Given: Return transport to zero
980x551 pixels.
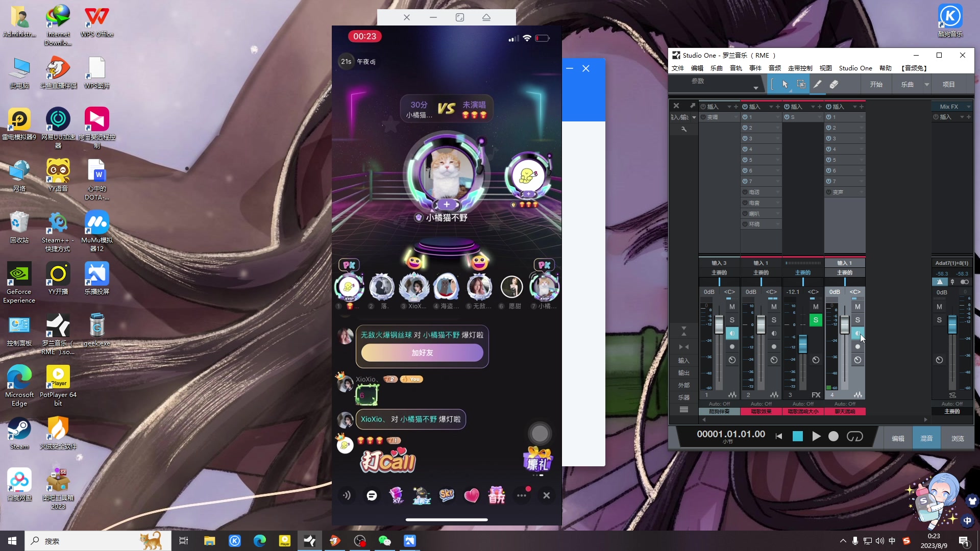Looking at the screenshot, I should click(x=779, y=436).
